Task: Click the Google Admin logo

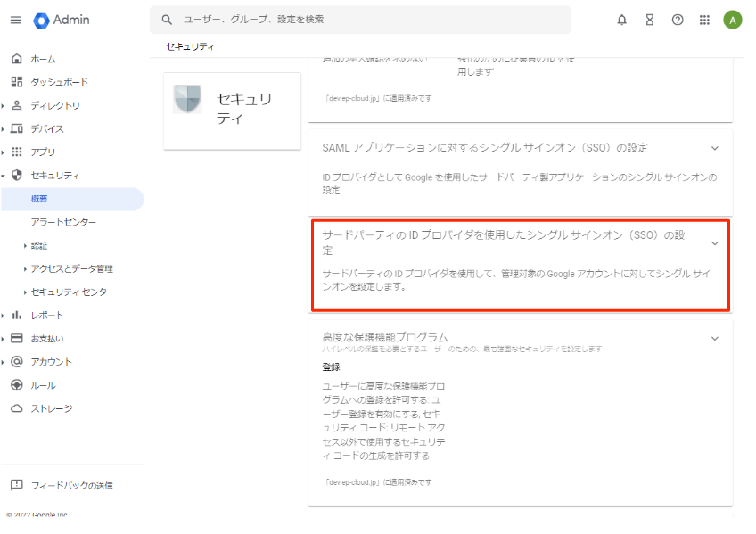Action: [62, 20]
